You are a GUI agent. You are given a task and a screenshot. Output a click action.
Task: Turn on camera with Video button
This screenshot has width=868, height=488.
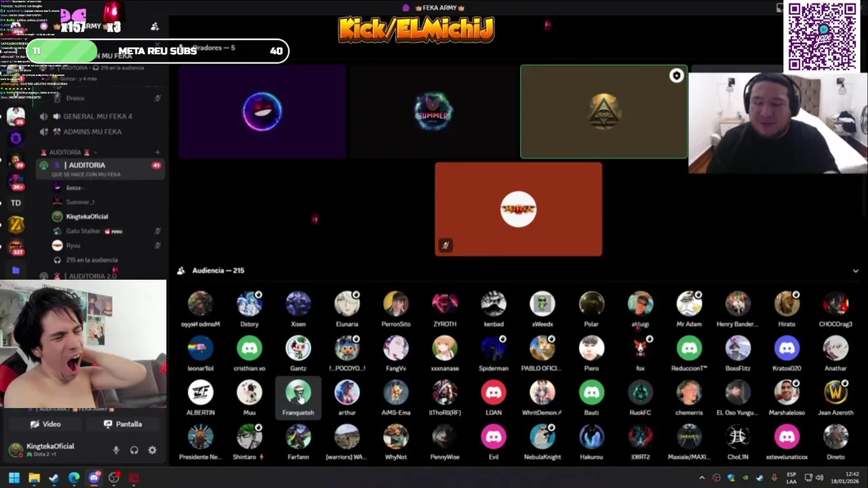(45, 424)
